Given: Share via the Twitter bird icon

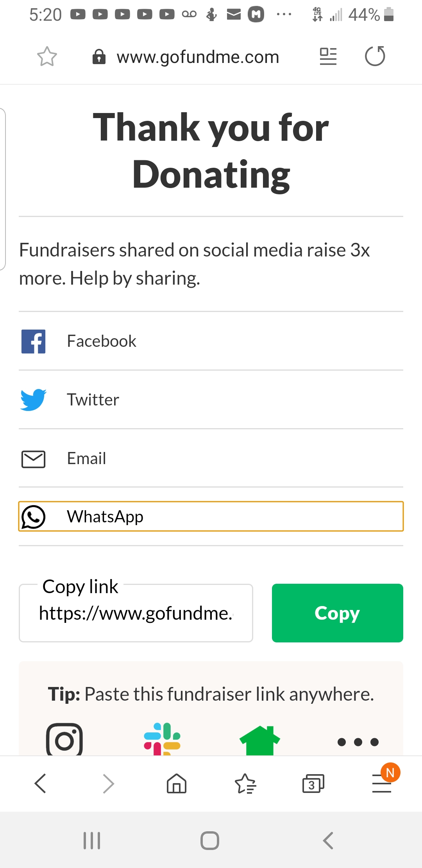Looking at the screenshot, I should click(x=33, y=400).
